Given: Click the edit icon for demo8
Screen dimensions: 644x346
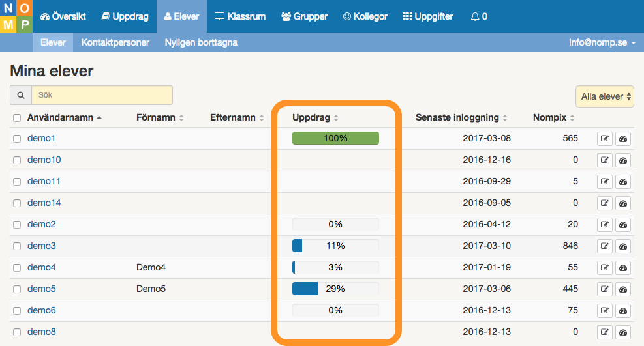Looking at the screenshot, I should (x=605, y=332).
